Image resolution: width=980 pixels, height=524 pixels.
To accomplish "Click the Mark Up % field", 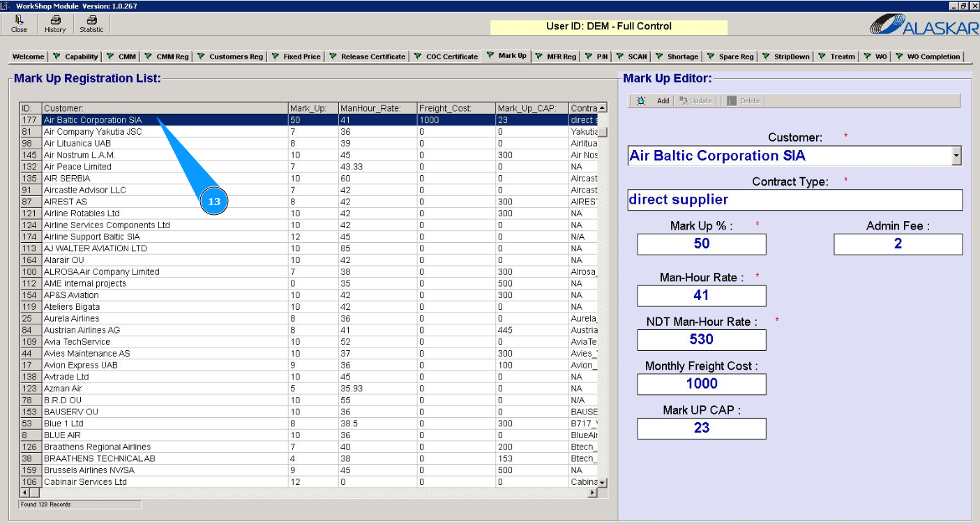I will pos(701,244).
